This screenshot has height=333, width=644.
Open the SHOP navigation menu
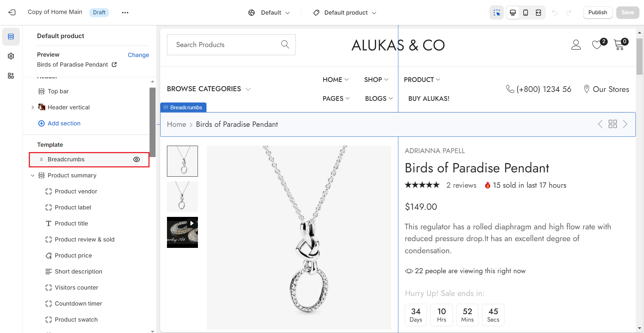pos(376,80)
